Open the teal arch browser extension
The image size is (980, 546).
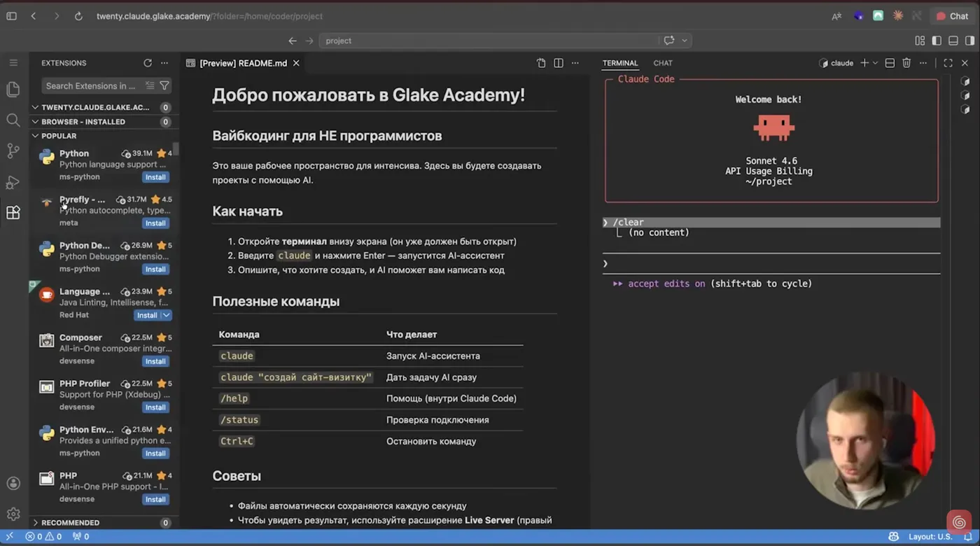click(878, 15)
